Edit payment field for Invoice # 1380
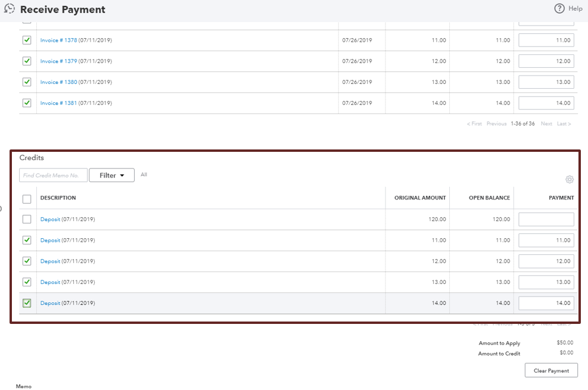The height and width of the screenshot is (390, 588). pos(546,82)
